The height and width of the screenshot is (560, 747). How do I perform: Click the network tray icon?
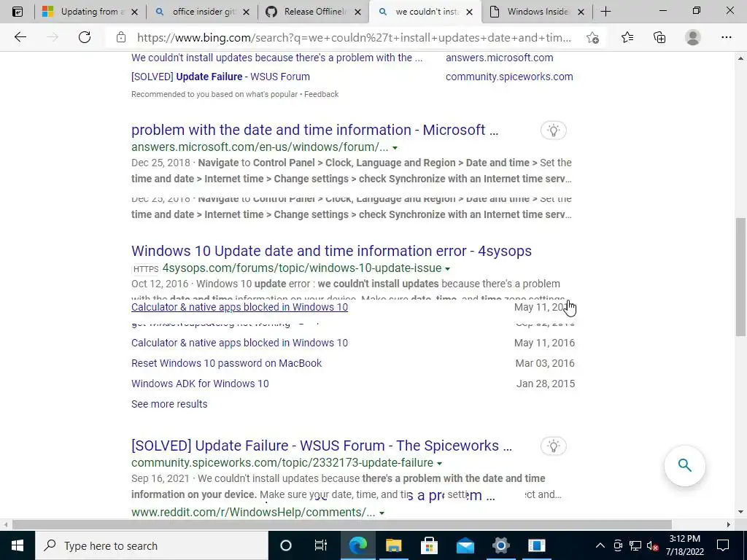coord(635,545)
